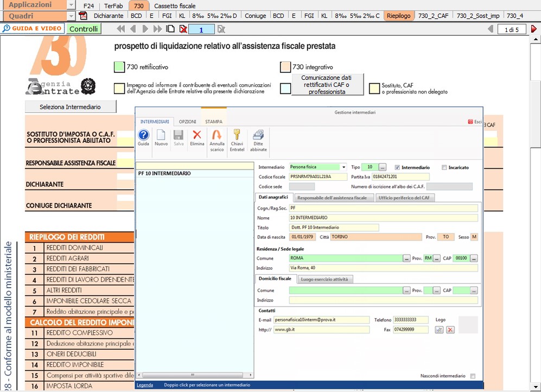Screen dimensions: 541x392
Task: Click the page number field showing 1
Action: tap(201, 30)
